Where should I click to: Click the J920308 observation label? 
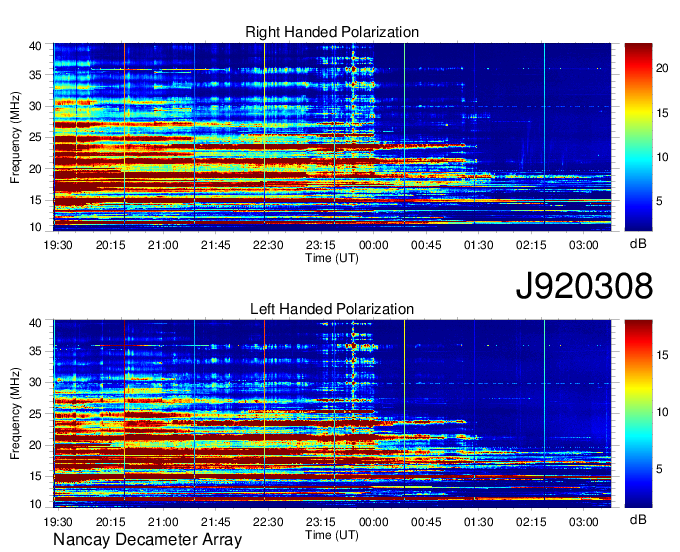click(x=584, y=286)
